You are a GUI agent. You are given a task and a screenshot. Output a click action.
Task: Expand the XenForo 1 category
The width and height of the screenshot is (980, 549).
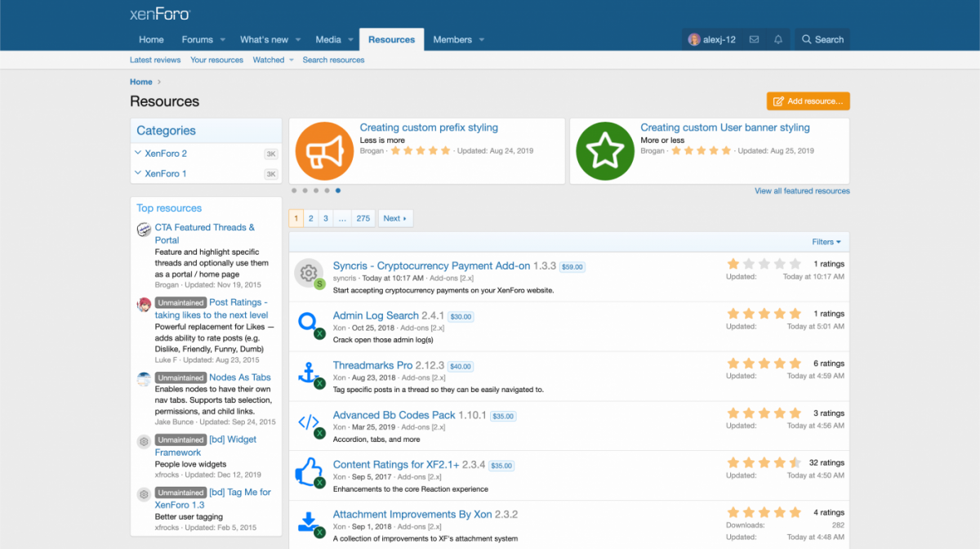pos(138,173)
